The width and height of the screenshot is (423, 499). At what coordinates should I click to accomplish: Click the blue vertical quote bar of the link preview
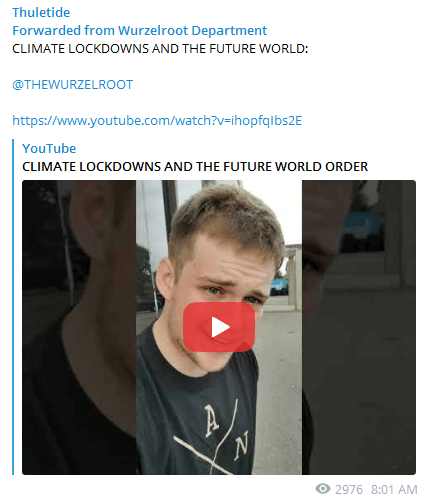click(13, 307)
